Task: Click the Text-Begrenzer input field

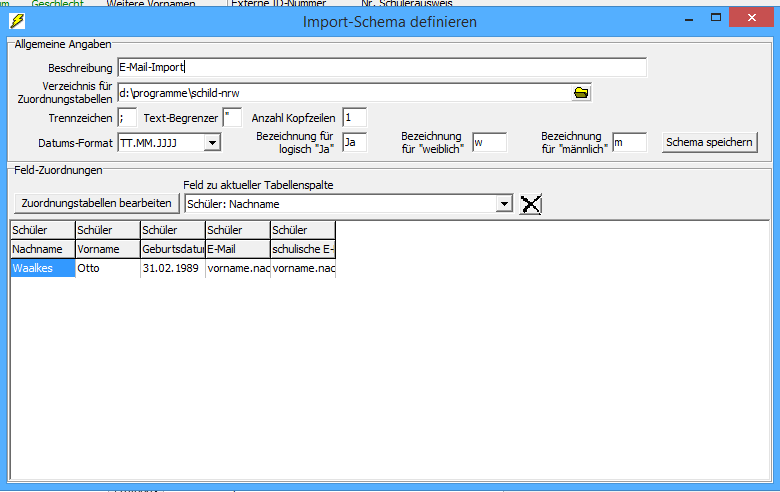Action: pos(232,118)
